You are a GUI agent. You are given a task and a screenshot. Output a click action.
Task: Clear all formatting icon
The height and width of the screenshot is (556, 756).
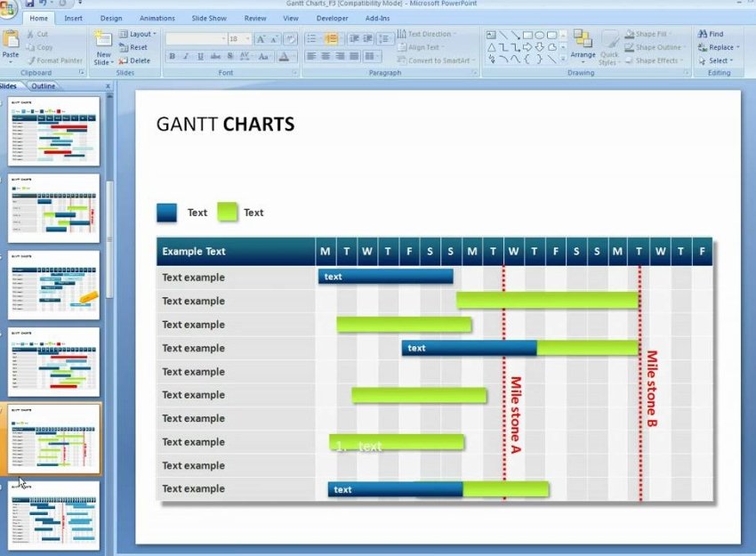click(290, 38)
